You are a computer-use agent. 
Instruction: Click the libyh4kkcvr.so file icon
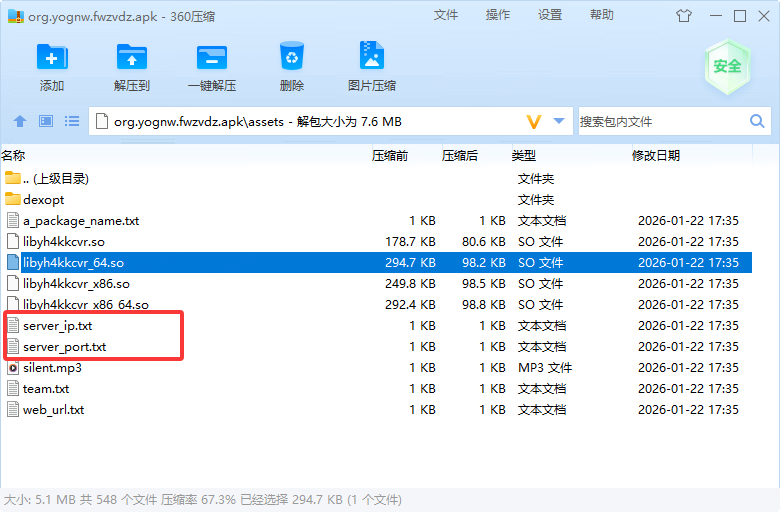tap(13, 241)
